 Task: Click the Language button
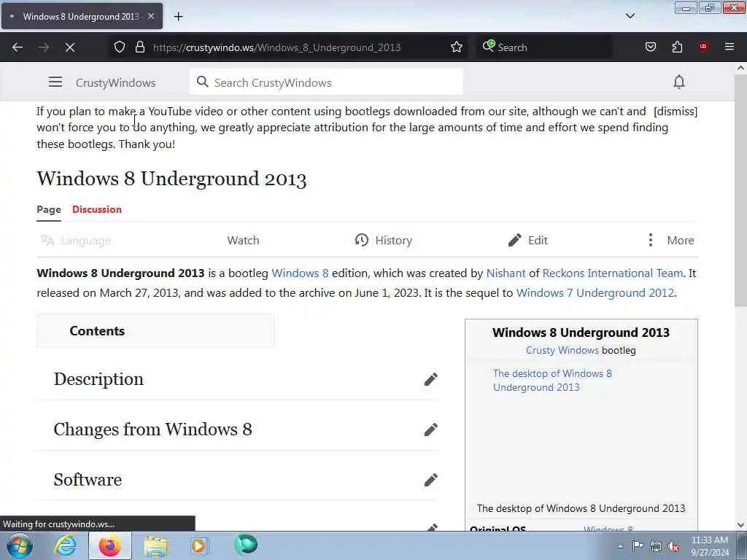coord(76,241)
